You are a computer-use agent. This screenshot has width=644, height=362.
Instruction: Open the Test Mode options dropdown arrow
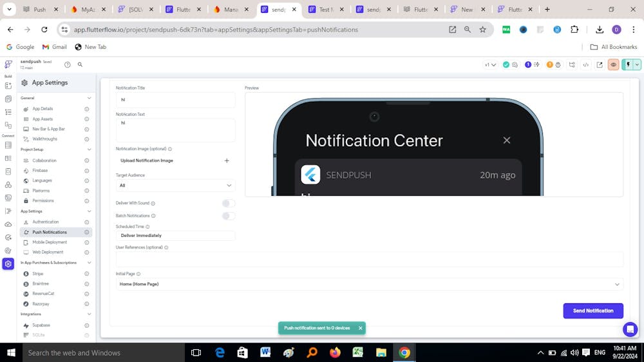(x=637, y=64)
